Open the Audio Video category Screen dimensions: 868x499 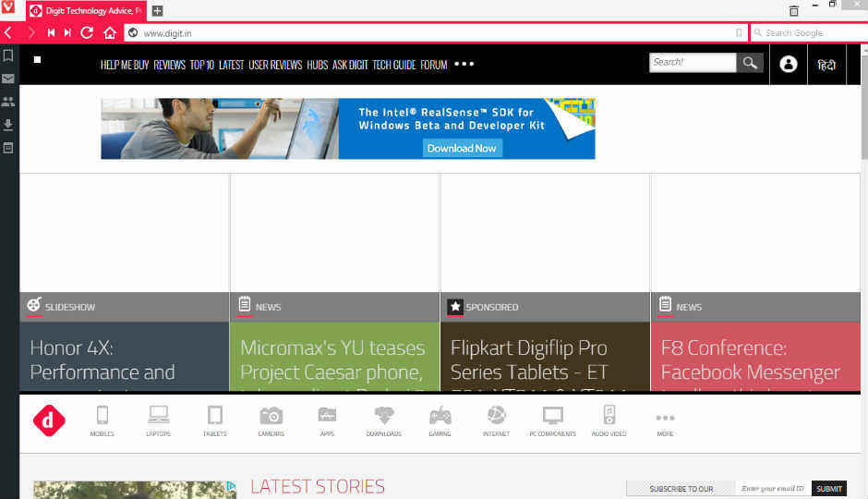609,420
